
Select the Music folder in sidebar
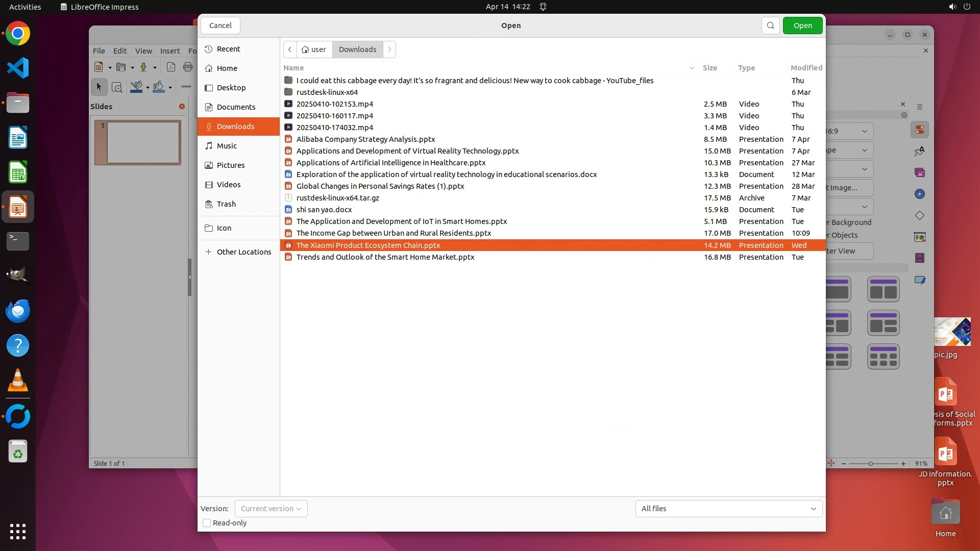point(226,146)
